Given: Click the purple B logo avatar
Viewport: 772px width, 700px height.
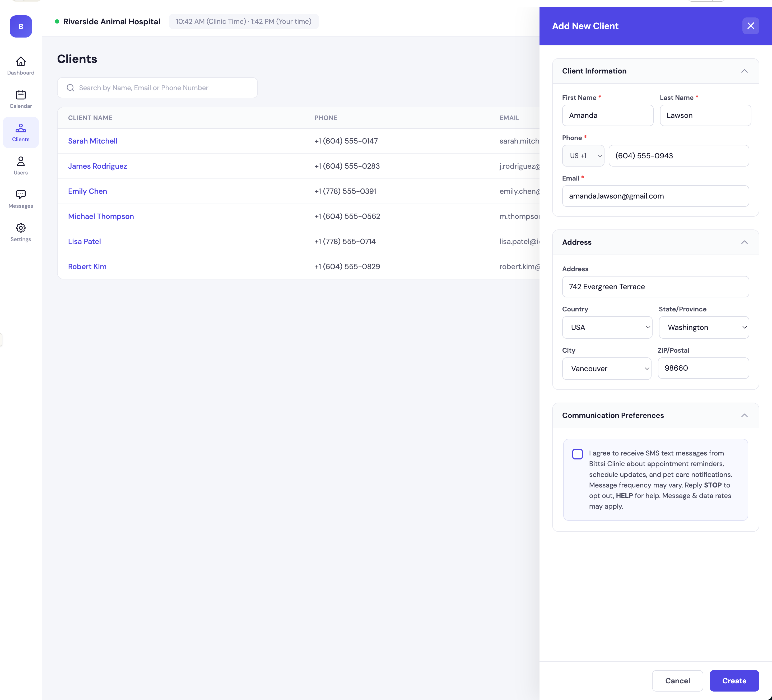Looking at the screenshot, I should (x=21, y=26).
